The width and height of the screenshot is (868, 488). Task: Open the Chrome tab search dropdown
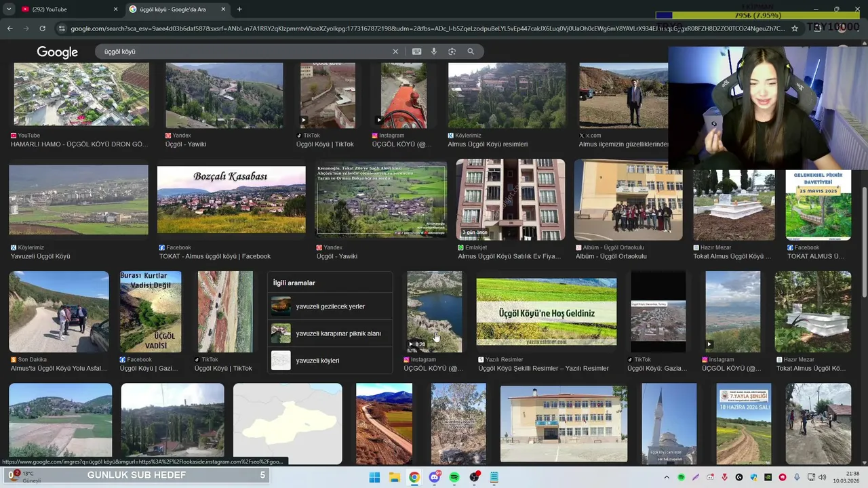pos(9,9)
